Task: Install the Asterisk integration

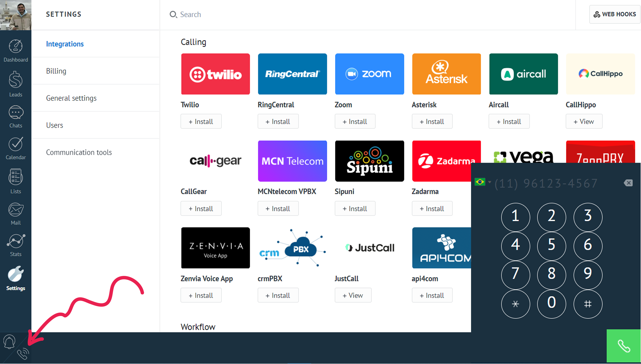Action: (432, 122)
